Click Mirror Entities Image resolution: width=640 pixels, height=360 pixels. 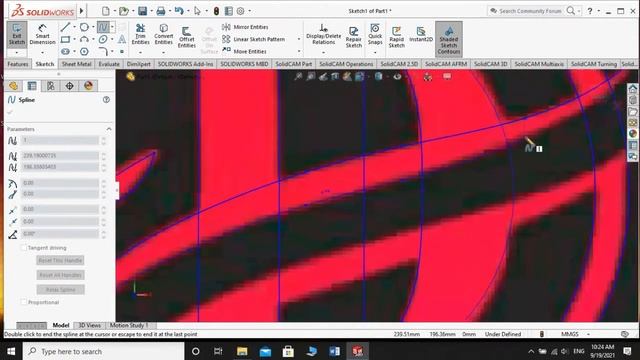click(245, 27)
